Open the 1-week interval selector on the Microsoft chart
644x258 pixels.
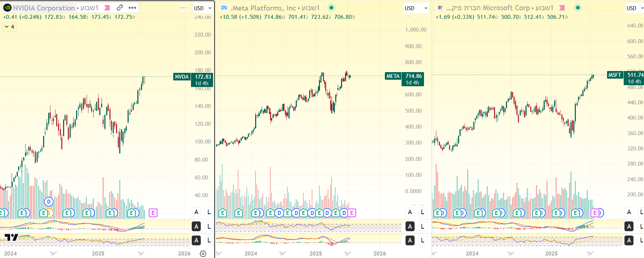544,8
